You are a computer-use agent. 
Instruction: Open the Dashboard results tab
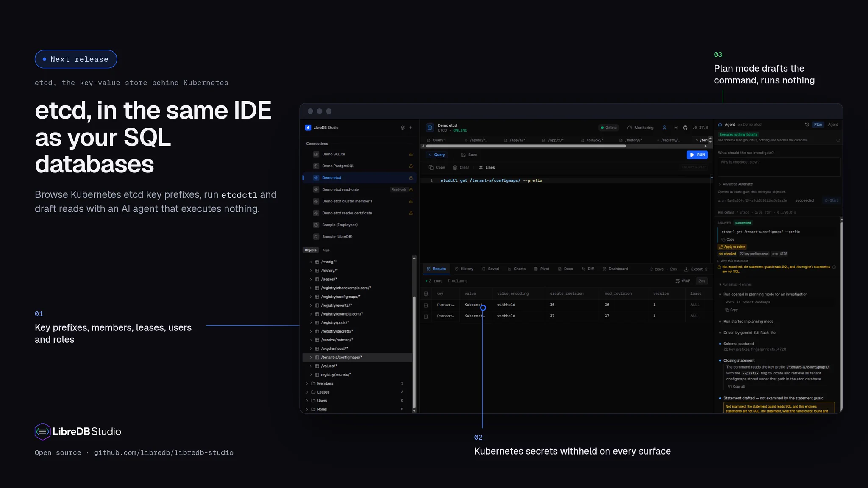615,269
